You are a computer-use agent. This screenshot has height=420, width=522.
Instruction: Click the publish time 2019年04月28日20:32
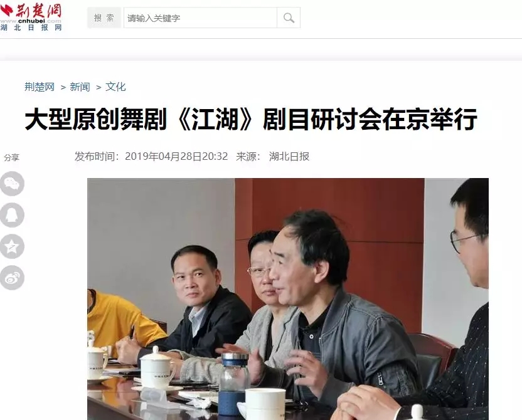click(176, 156)
